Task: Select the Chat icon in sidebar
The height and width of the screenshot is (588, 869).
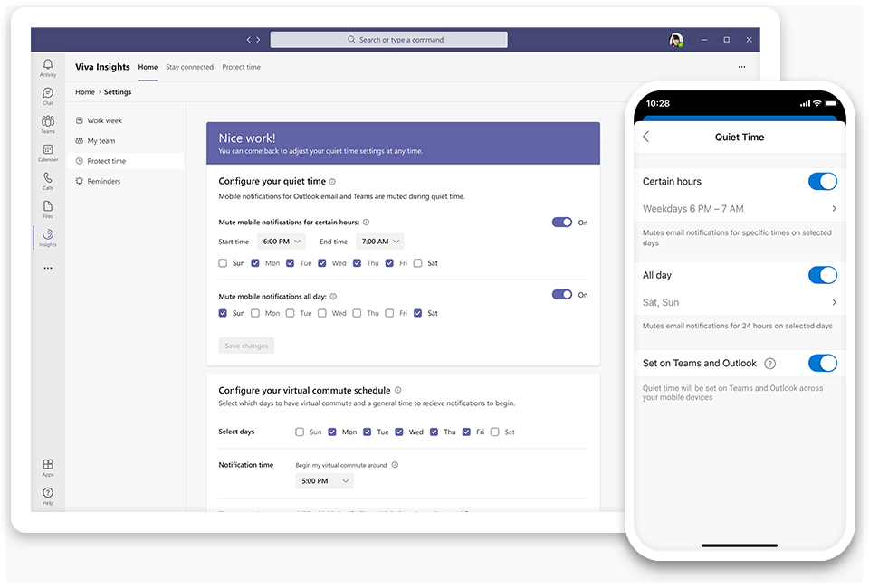Action: pyautogui.click(x=47, y=94)
